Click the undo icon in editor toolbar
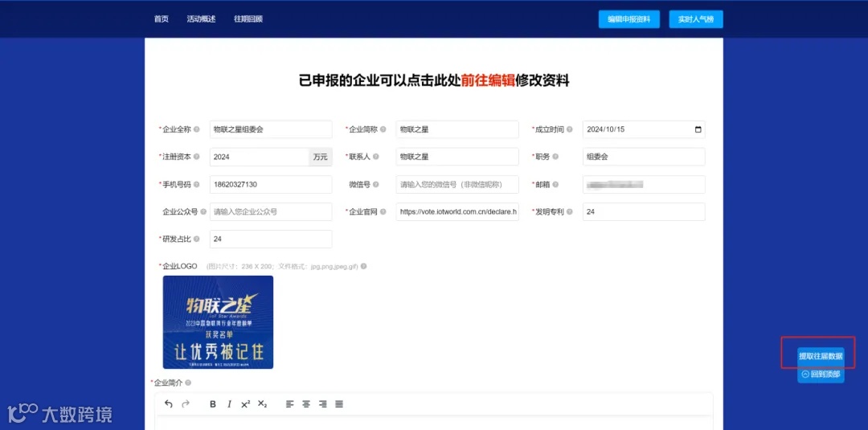 point(169,404)
